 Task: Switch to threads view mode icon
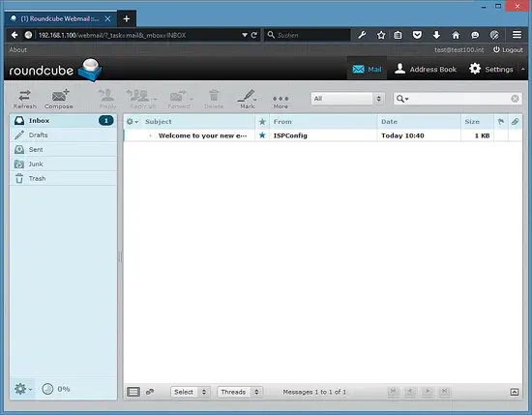click(150, 392)
